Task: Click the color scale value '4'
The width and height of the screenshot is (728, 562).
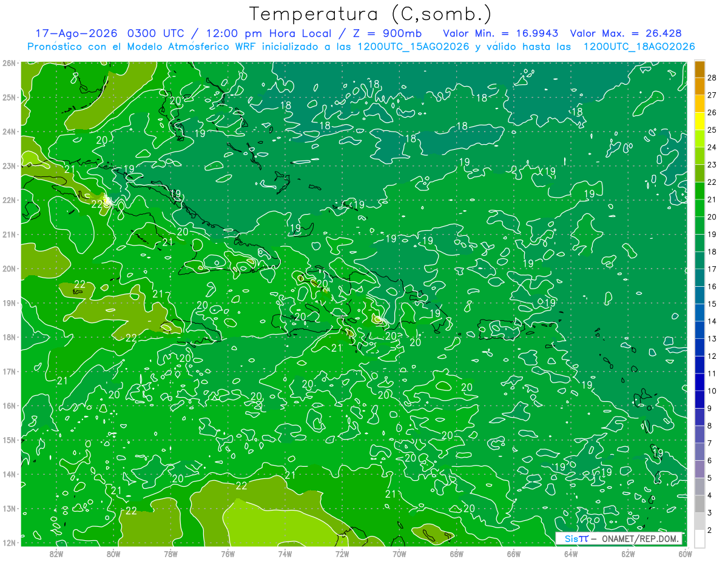Action: (x=710, y=495)
